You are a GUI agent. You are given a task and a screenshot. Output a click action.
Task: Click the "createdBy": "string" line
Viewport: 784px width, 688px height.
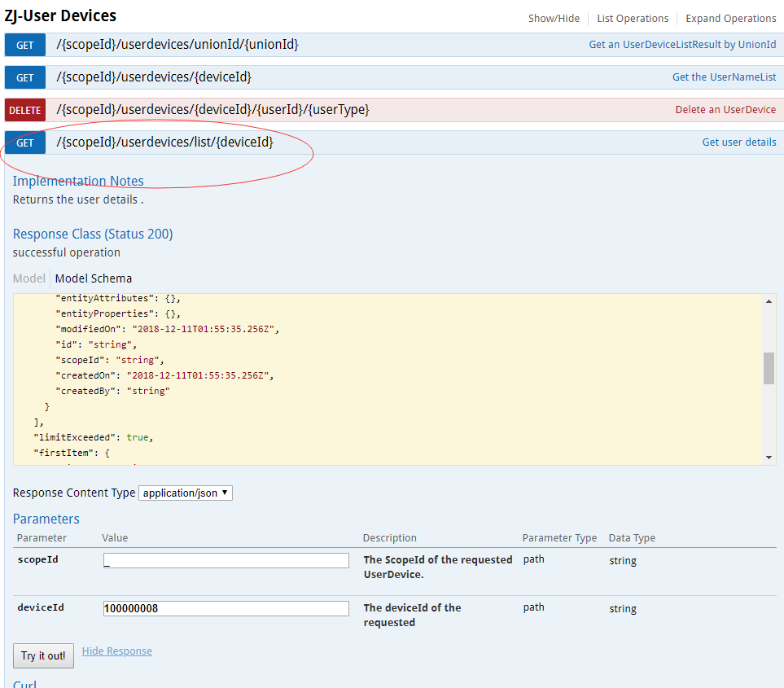click(113, 391)
